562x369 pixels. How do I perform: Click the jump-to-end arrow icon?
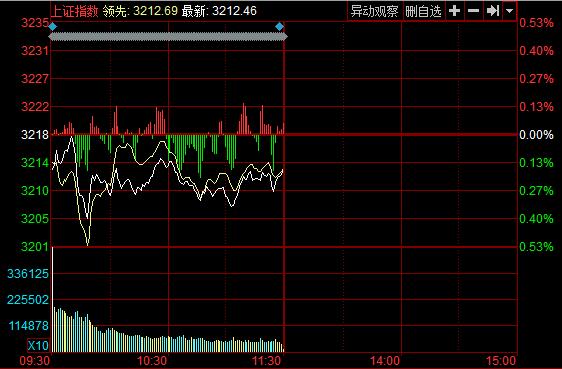pyautogui.click(x=493, y=11)
